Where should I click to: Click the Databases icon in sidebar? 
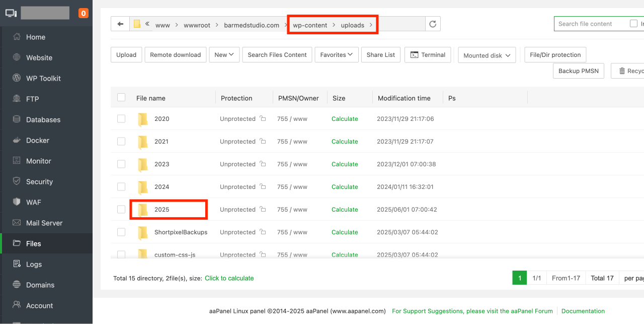(17, 119)
